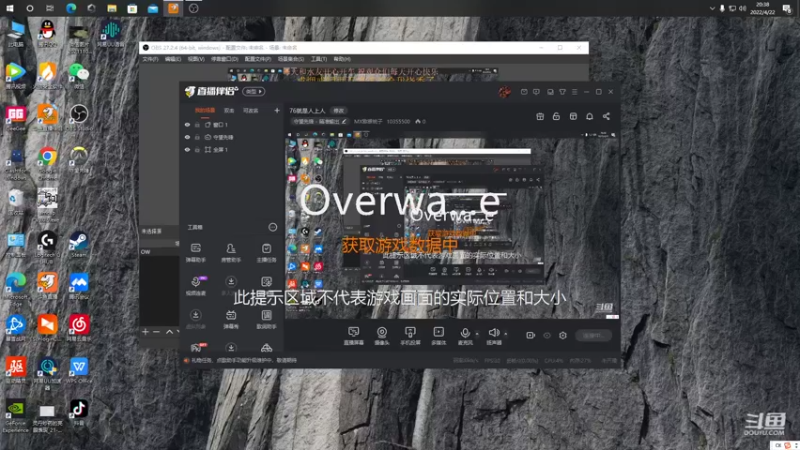
Task: Select the OW scene in OBS scene list
Action: tap(159, 252)
